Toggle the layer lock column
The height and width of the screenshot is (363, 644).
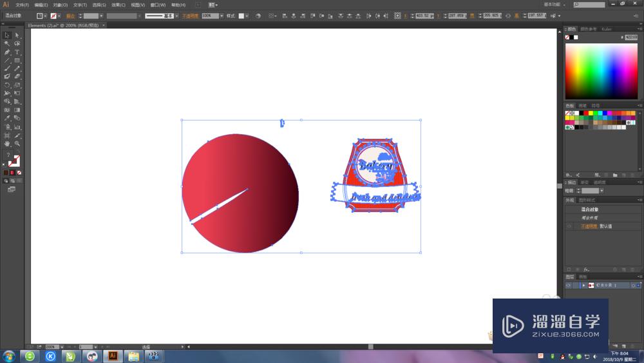pyautogui.click(x=576, y=285)
